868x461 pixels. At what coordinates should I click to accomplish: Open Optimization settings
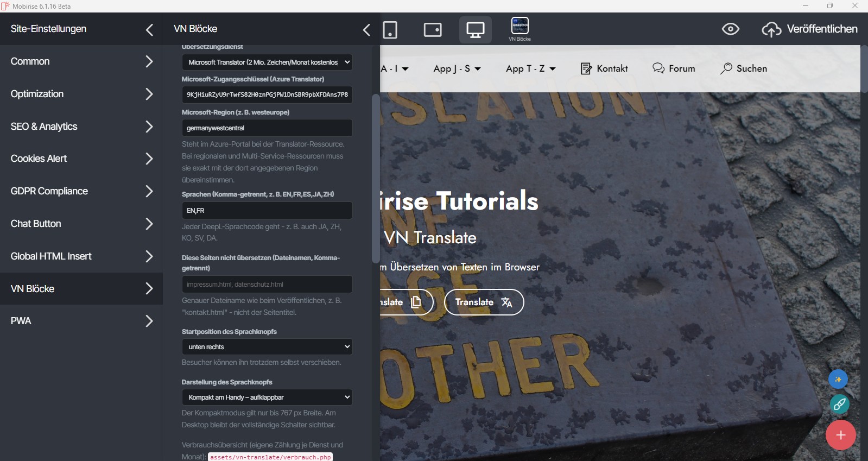[81, 94]
